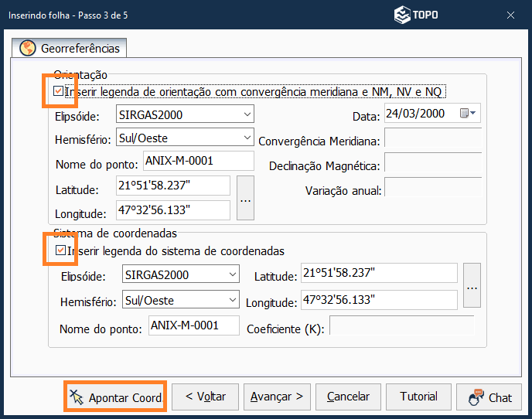Viewport: 532px width, 419px height.
Task: Select the Georreferências tab
Action: [x=70, y=48]
